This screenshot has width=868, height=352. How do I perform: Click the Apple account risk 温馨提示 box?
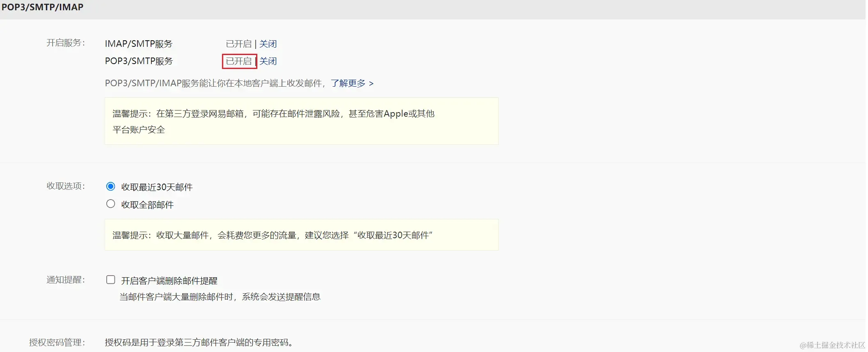(301, 121)
